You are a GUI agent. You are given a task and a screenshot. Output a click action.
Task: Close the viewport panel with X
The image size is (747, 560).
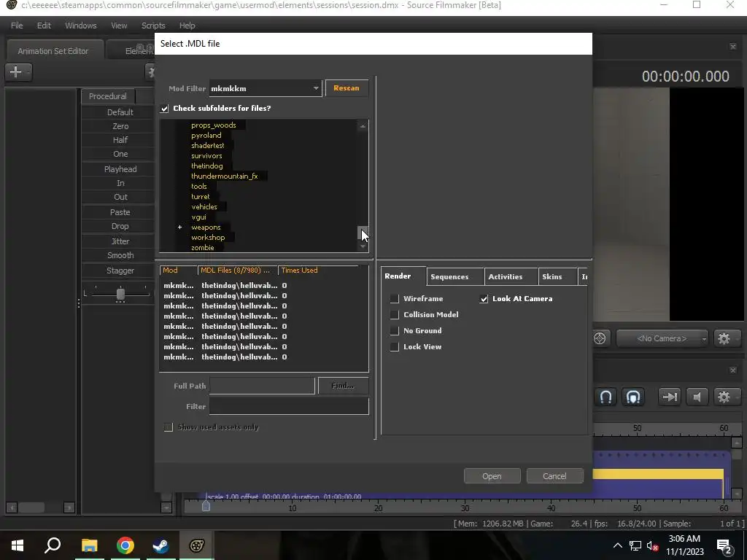tap(732, 46)
